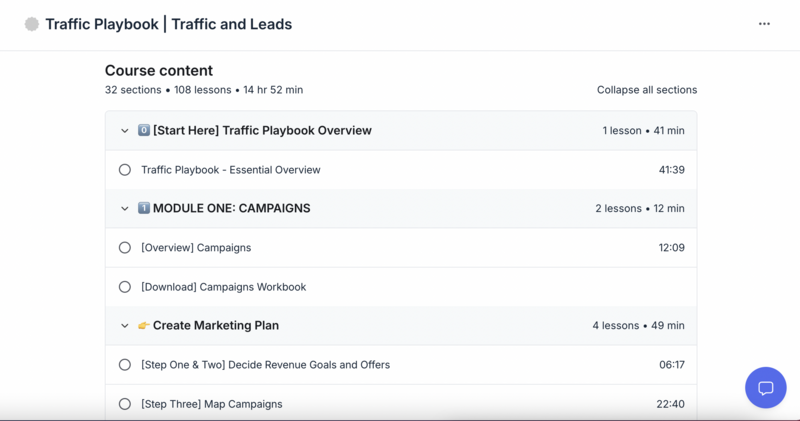Click the gray course logo badge
The width and height of the screenshot is (800, 421).
click(x=32, y=24)
